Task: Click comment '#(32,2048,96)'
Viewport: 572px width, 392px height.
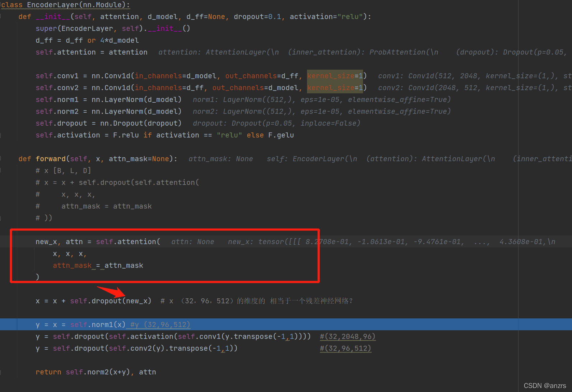Action: [348, 336]
